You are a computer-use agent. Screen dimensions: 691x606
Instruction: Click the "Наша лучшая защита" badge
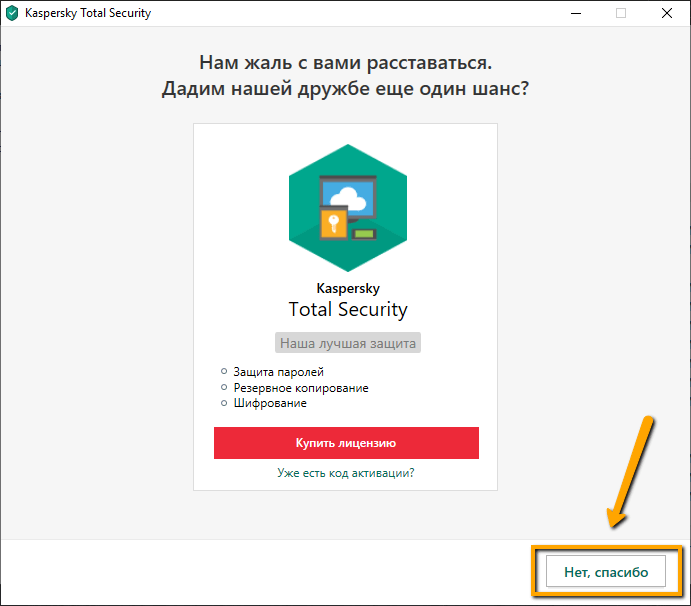click(x=348, y=343)
